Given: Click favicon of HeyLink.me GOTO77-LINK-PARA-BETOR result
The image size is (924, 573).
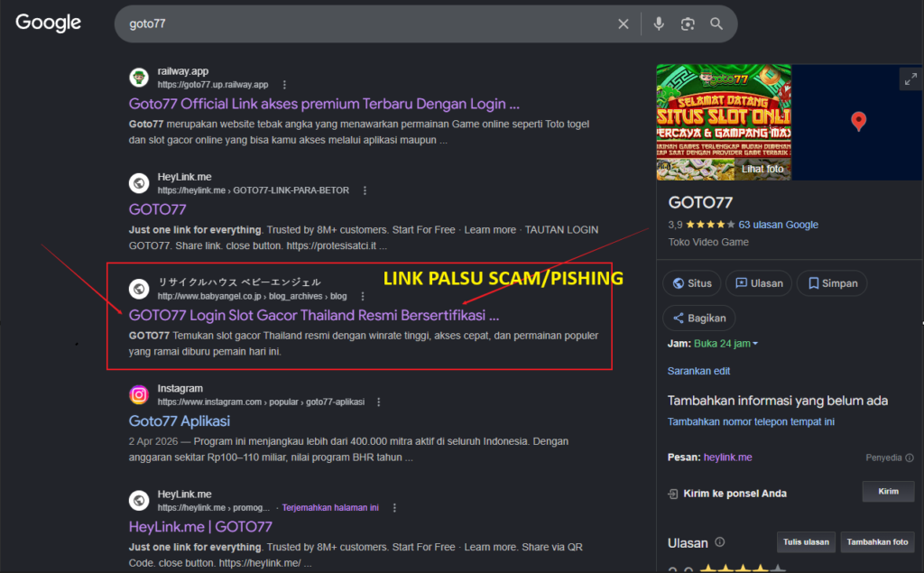Looking at the screenshot, I should (139, 183).
